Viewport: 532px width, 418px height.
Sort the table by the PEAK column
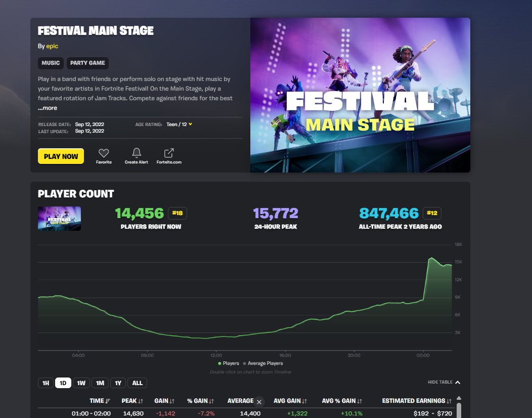click(132, 401)
